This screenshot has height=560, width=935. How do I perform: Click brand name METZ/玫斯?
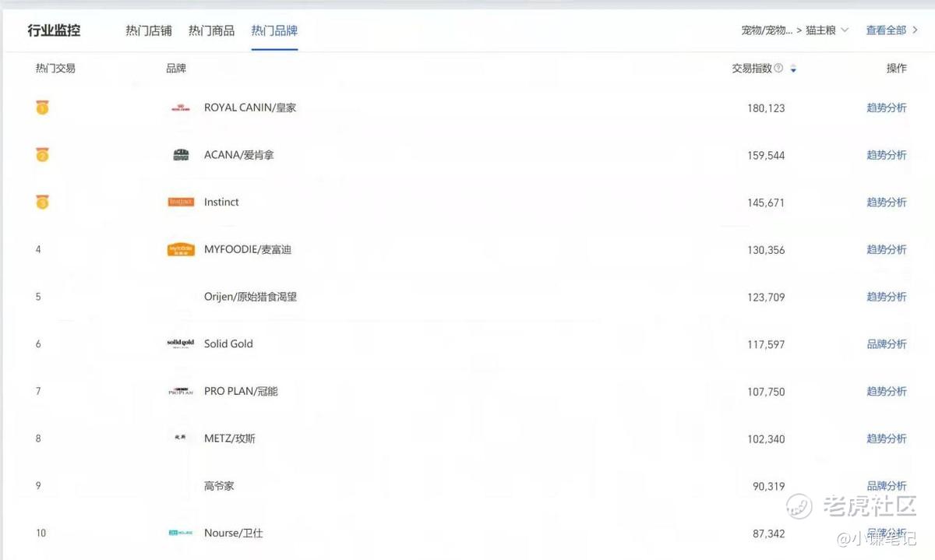point(230,438)
